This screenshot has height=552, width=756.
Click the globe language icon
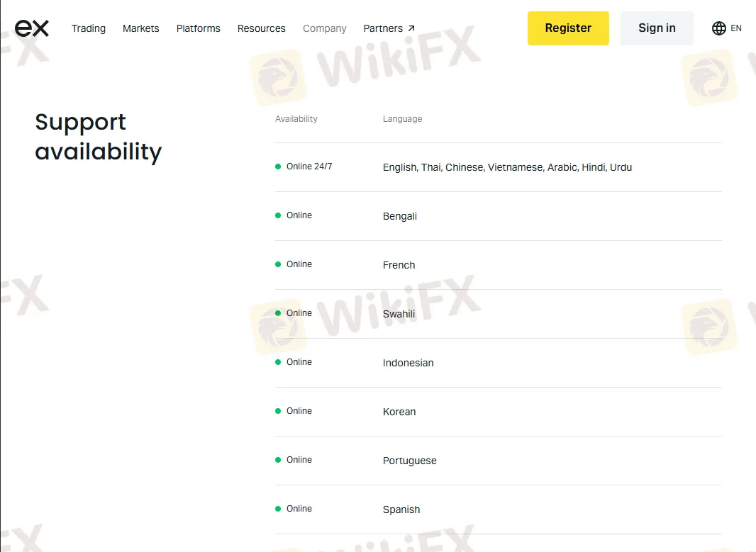point(718,28)
